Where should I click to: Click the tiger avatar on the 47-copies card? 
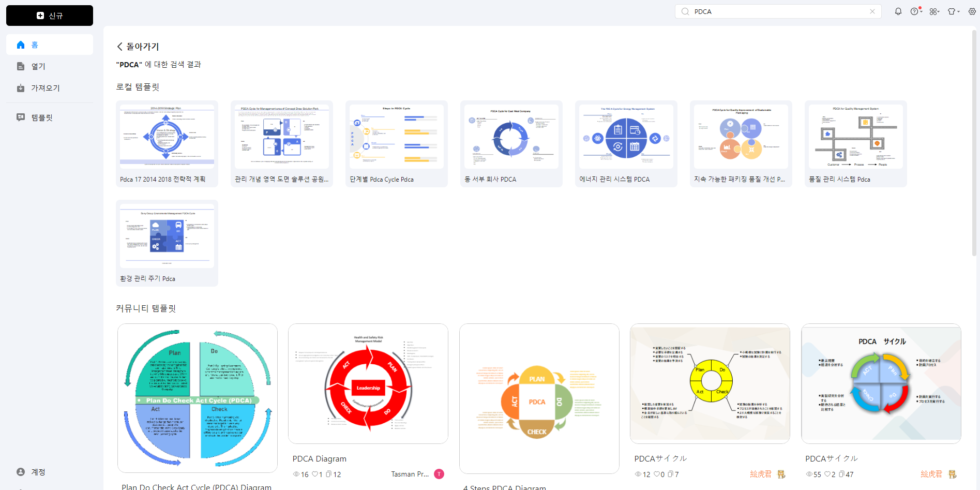click(x=952, y=474)
